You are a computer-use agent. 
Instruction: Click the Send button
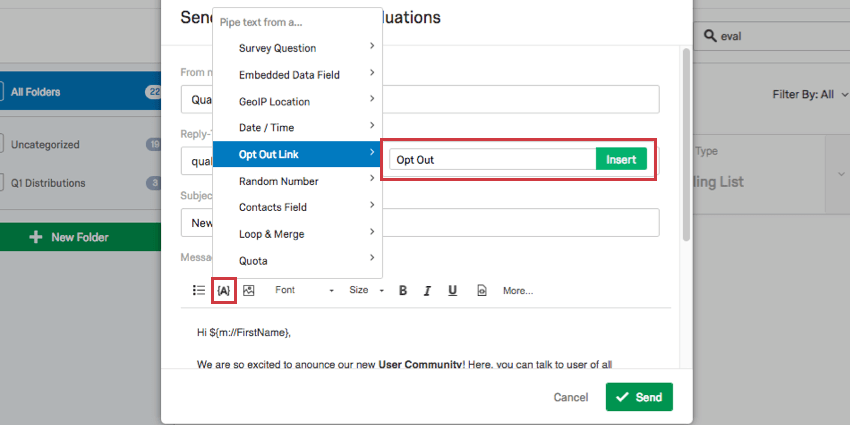(639, 397)
